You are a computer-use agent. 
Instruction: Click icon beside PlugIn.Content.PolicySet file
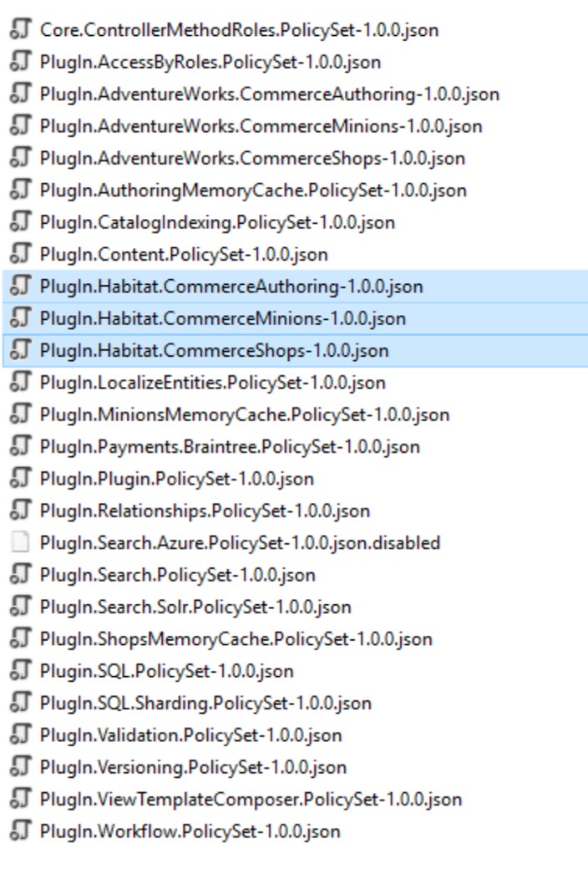coord(20,253)
